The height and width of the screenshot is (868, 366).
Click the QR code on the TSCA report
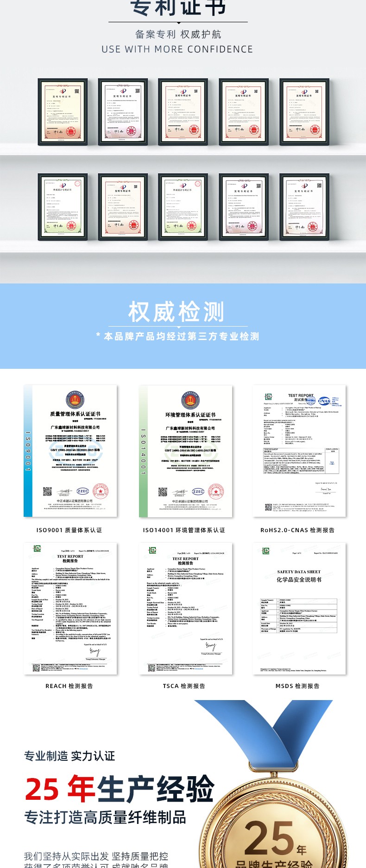point(151,668)
